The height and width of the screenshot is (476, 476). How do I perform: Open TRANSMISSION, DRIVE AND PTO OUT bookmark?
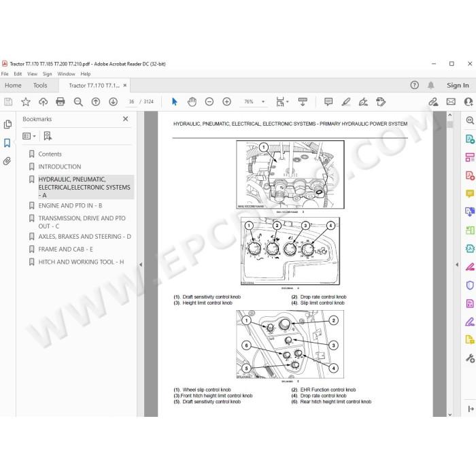pyautogui.click(x=82, y=222)
